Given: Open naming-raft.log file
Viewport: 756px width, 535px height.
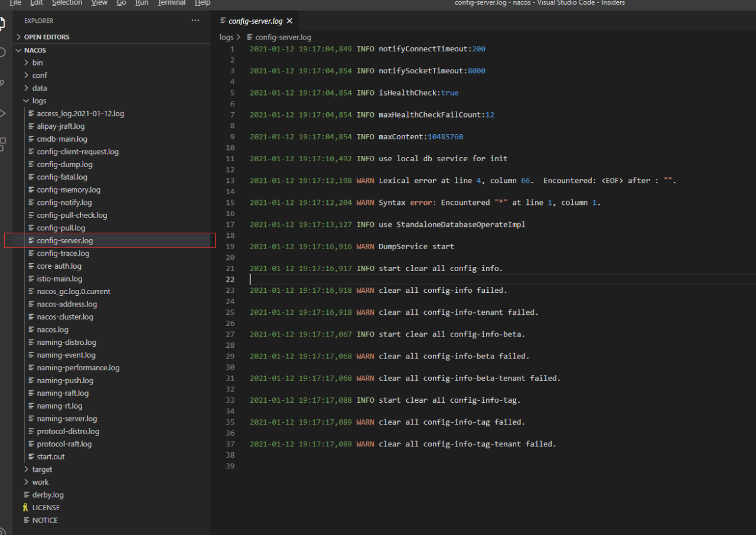Looking at the screenshot, I should [63, 393].
